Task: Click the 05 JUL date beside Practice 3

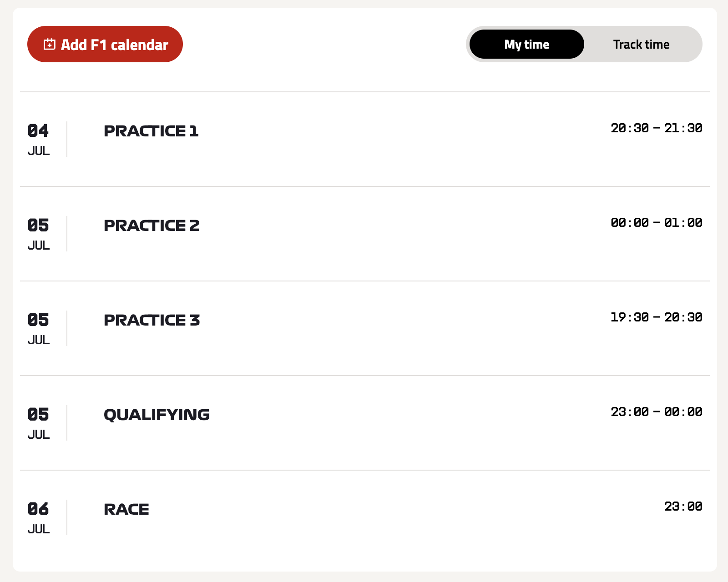Action: click(x=38, y=328)
